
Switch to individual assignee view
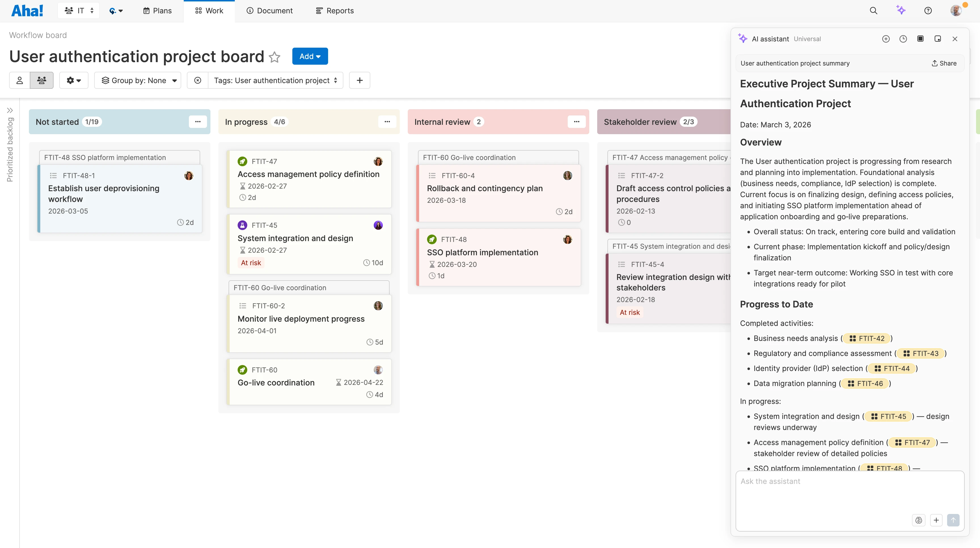tap(19, 80)
